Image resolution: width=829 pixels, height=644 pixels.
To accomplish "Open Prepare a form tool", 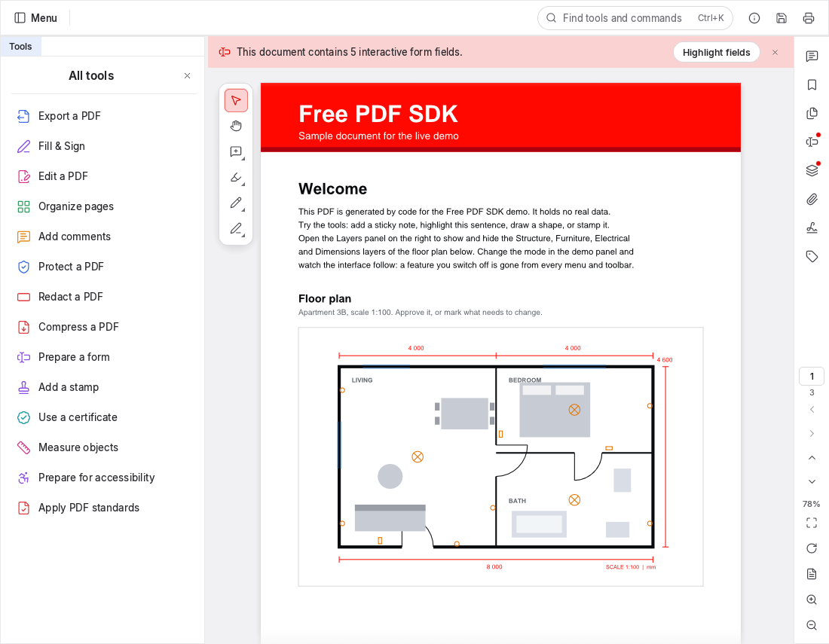I will point(104,356).
